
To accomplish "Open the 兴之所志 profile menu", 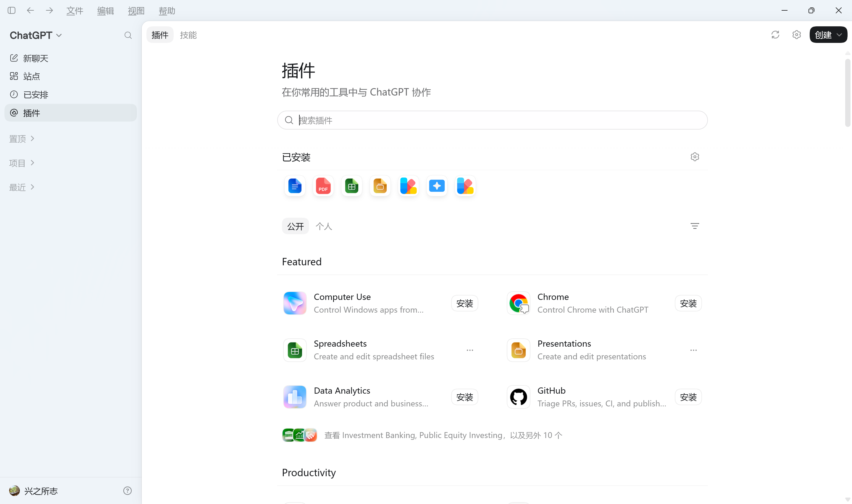I will click(33, 491).
